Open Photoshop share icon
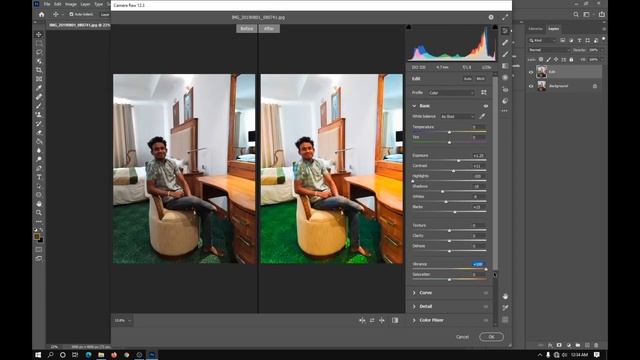 pos(602,14)
